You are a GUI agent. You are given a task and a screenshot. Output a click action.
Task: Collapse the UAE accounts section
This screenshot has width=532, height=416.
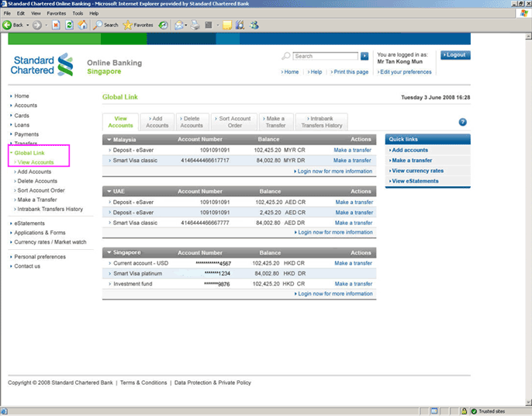[x=109, y=192]
